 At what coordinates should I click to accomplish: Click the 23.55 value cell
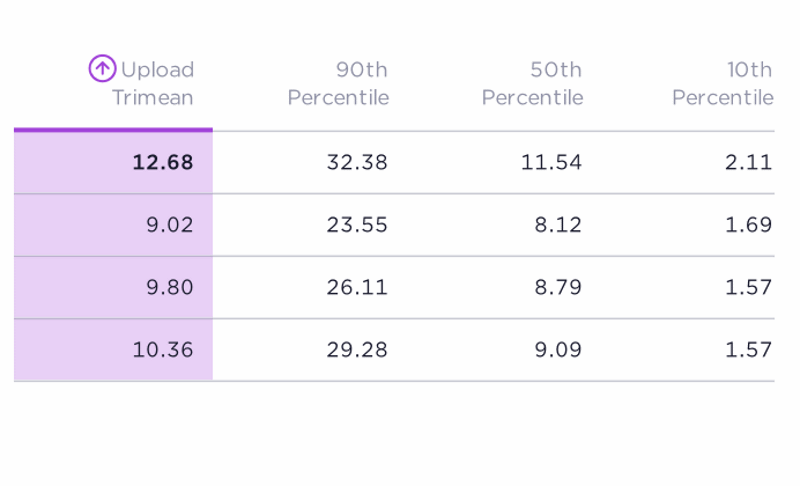coord(357,225)
